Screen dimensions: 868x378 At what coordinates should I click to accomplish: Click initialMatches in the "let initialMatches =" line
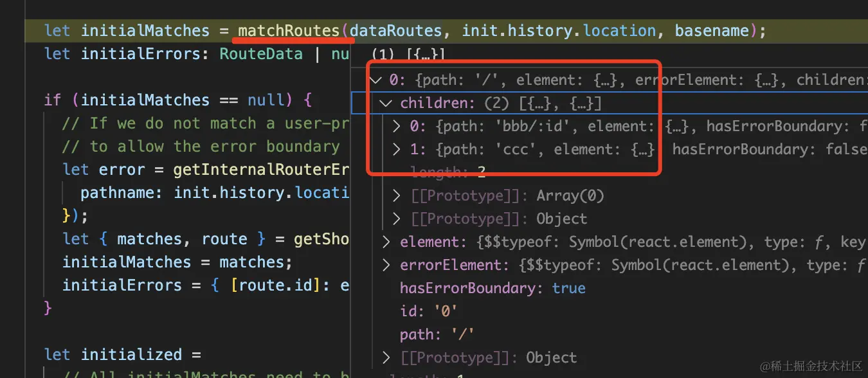145,31
